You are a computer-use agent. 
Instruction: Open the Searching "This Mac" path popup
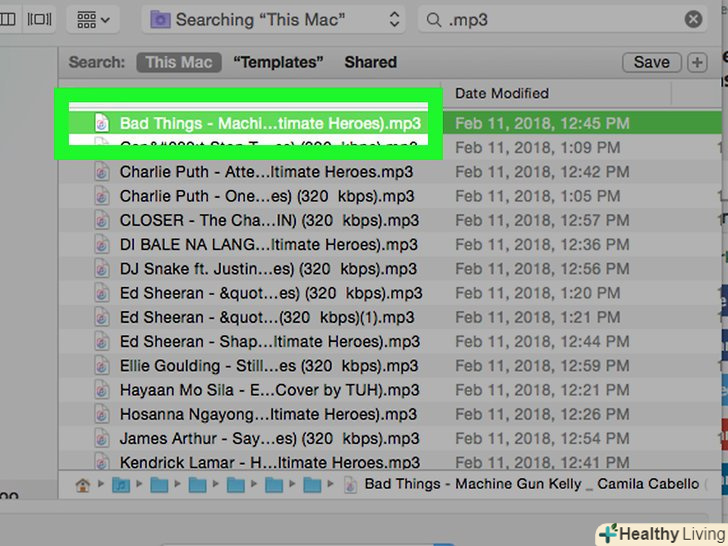click(273, 20)
